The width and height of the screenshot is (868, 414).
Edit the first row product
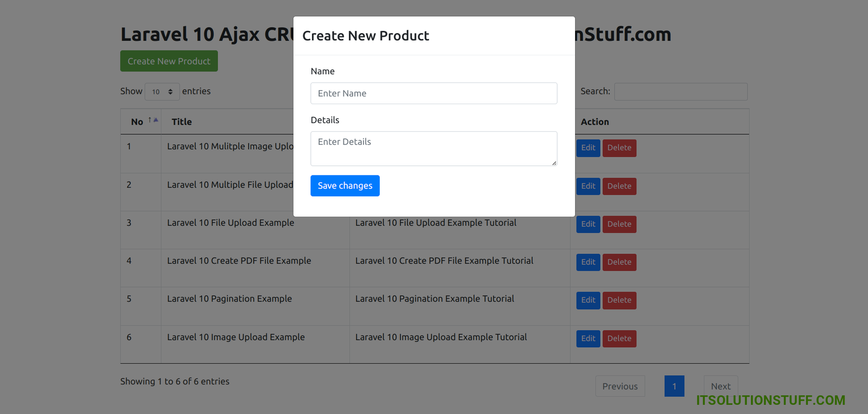[588, 148]
